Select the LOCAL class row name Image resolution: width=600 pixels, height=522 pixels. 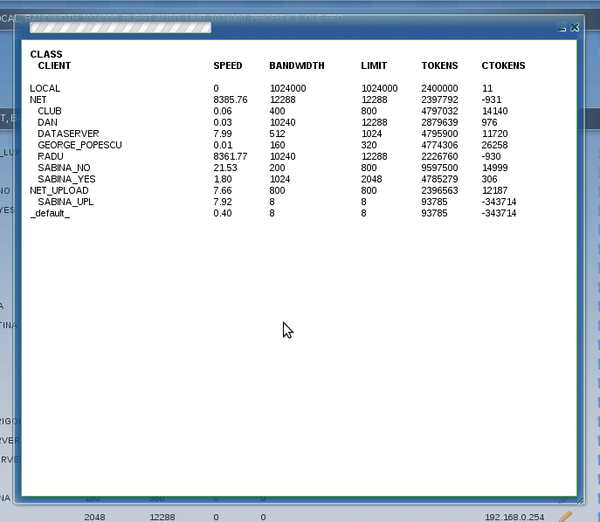coord(45,88)
